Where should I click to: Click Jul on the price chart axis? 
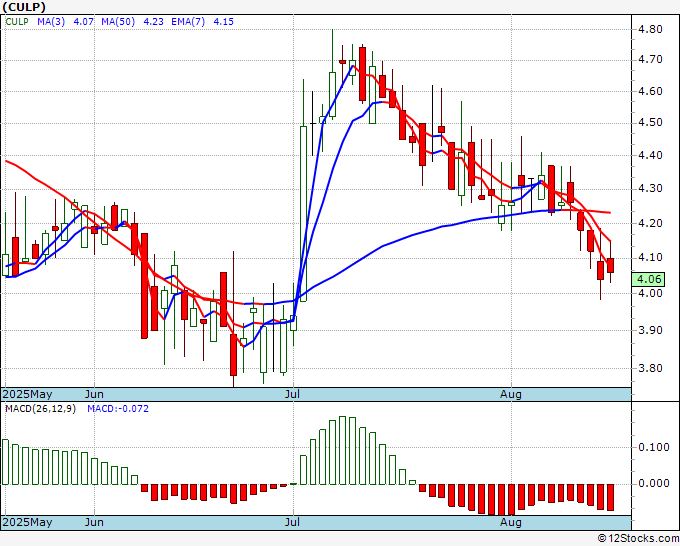(293, 394)
